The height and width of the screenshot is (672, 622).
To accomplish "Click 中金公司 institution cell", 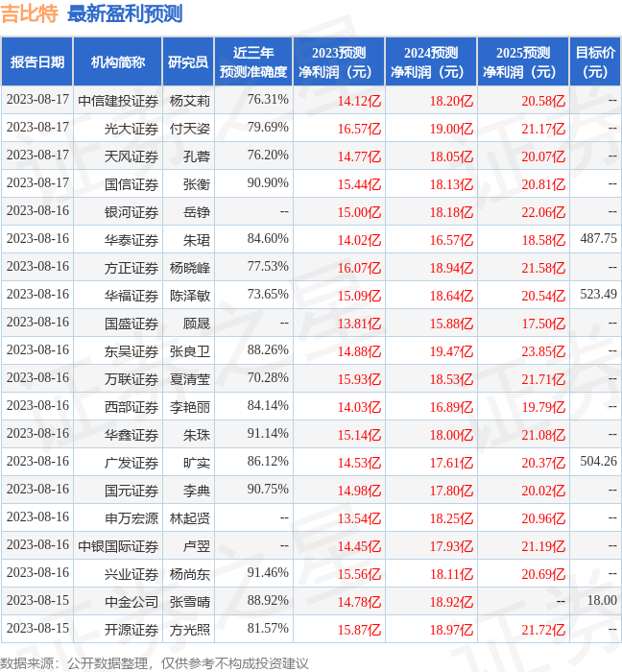I will click(x=132, y=603).
